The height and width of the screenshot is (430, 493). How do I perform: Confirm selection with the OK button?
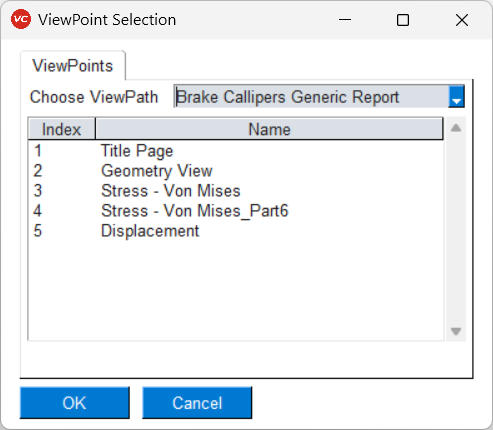(75, 403)
